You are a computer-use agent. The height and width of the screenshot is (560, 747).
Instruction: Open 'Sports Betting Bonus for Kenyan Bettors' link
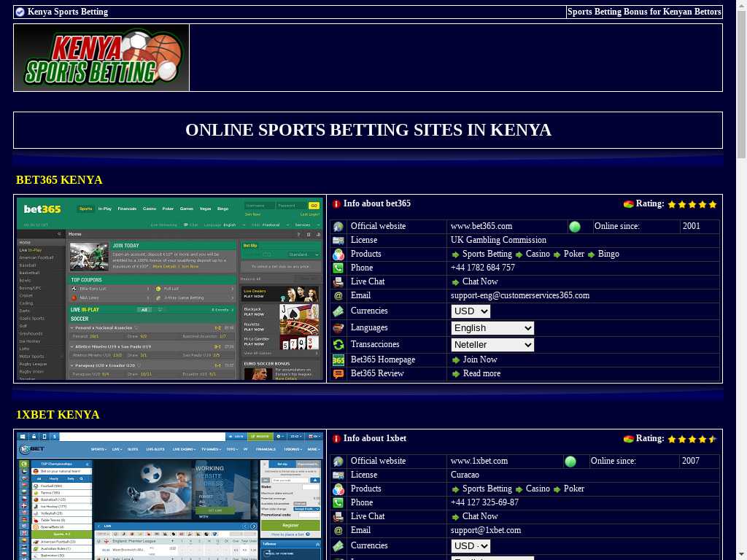tap(643, 12)
